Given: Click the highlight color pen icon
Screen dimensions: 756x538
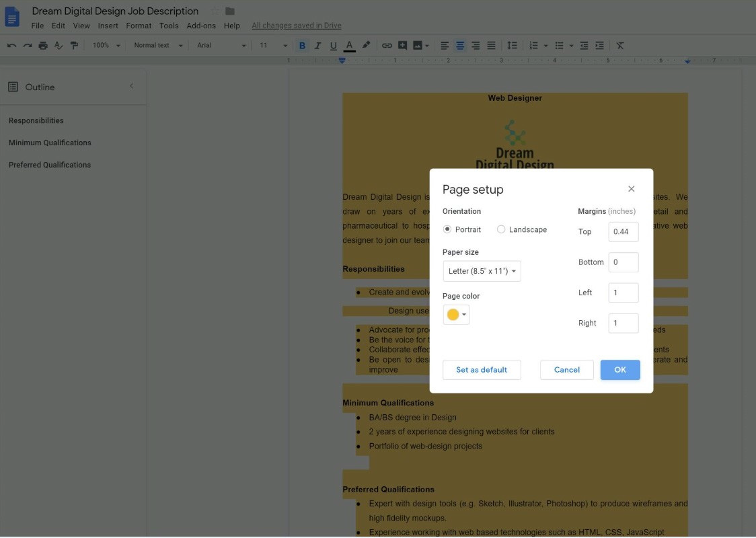Looking at the screenshot, I should (x=367, y=45).
